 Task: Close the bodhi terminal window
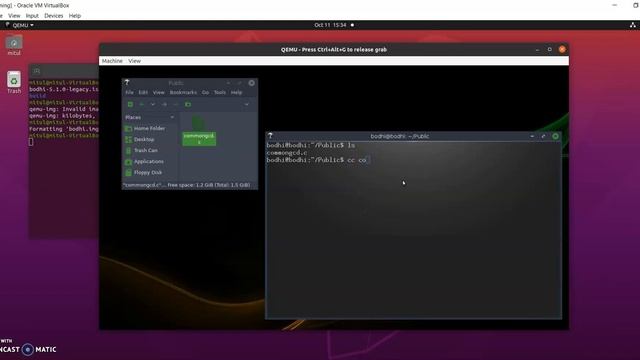tap(556, 136)
